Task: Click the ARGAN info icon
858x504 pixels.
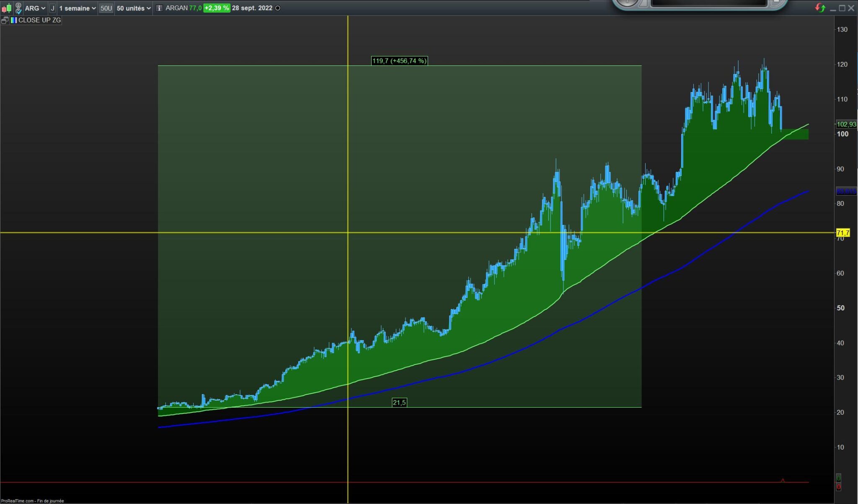Action: tap(159, 8)
